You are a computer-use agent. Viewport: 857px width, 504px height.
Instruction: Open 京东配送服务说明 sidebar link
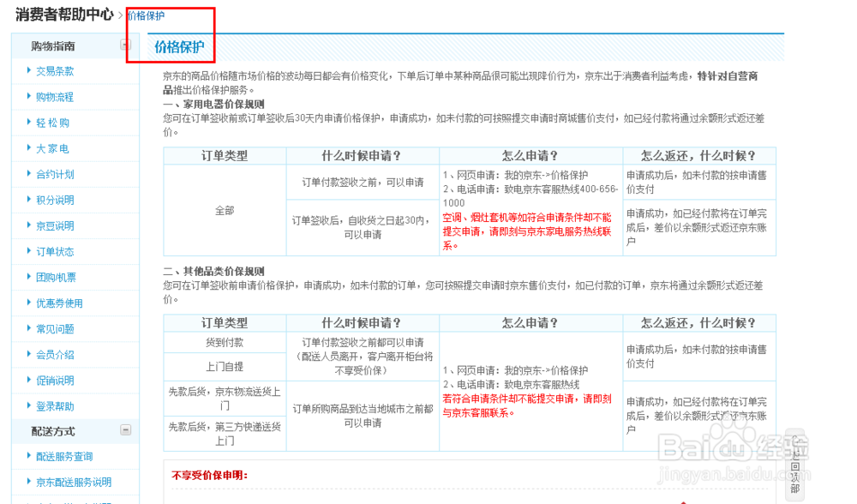pos(73,482)
